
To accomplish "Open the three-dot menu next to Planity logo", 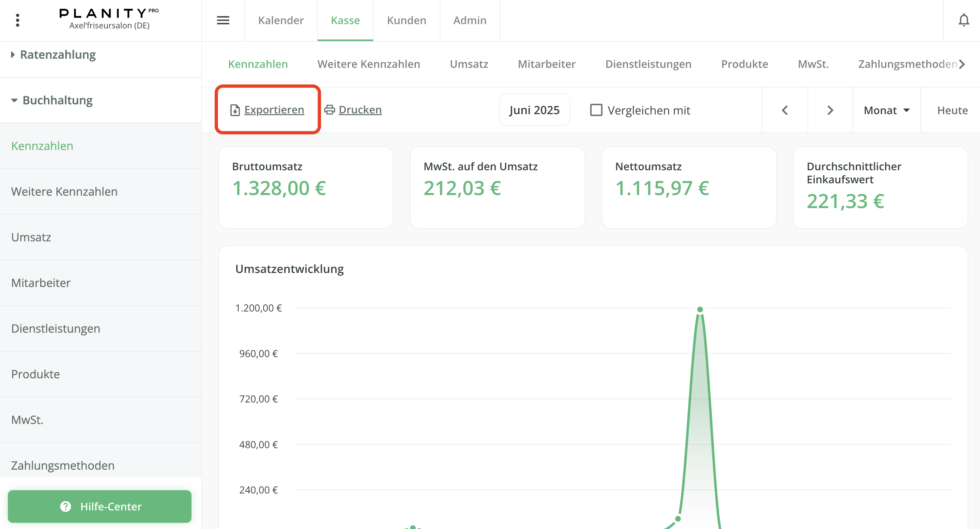I will [x=18, y=20].
